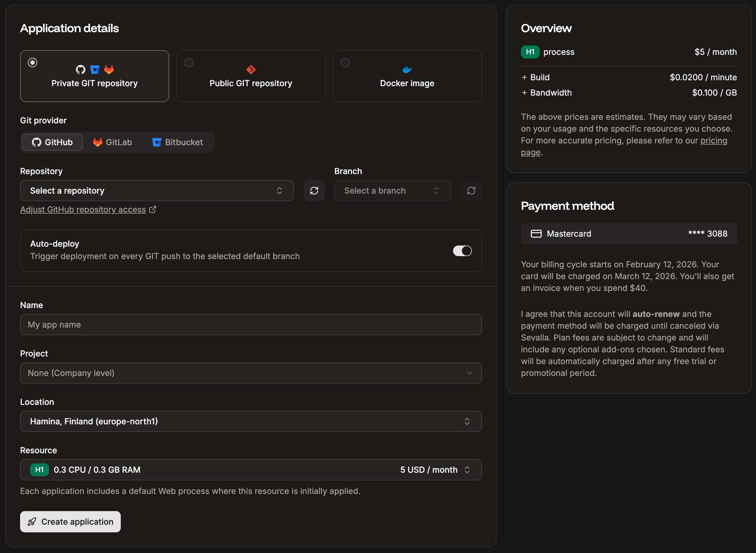Click the refresh icon next to Repository
Viewport: 756px width, 553px height.
click(x=314, y=190)
